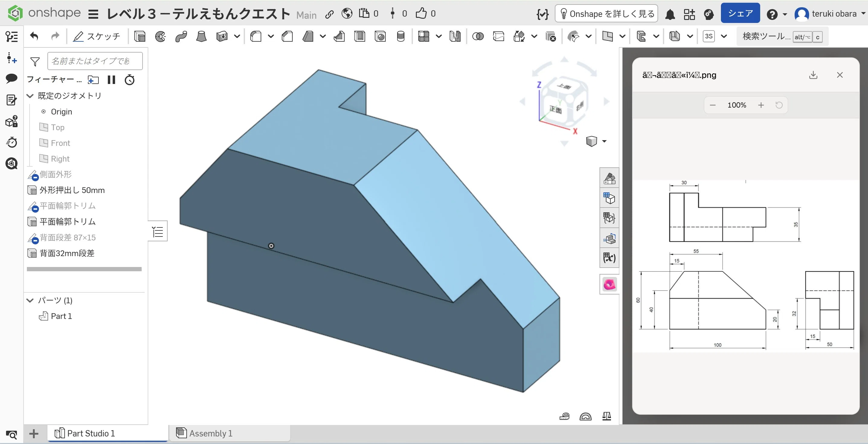868x444 pixels.
Task: Click the シェア share button
Action: (x=740, y=13)
